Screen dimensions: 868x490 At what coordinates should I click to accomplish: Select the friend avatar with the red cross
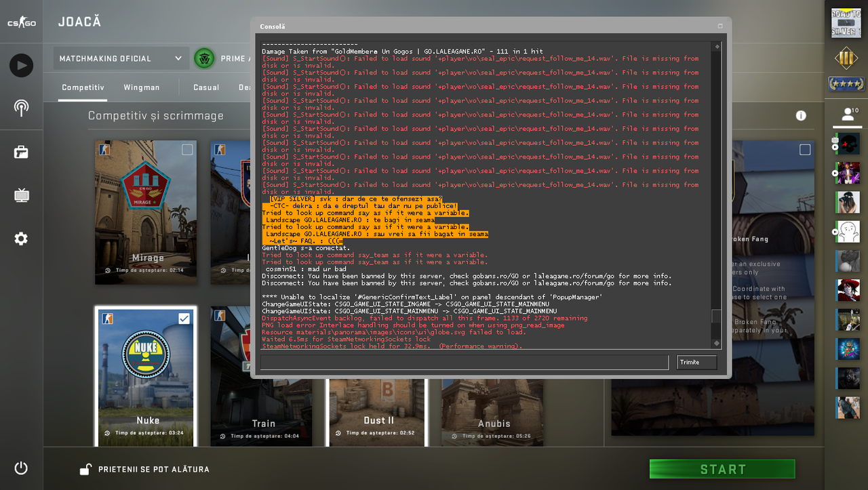point(848,144)
